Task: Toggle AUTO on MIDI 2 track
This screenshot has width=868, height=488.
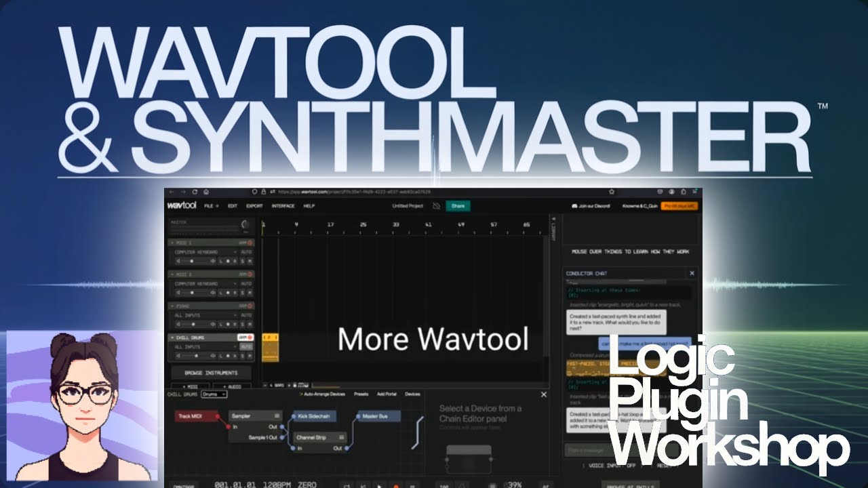Action: tap(246, 283)
